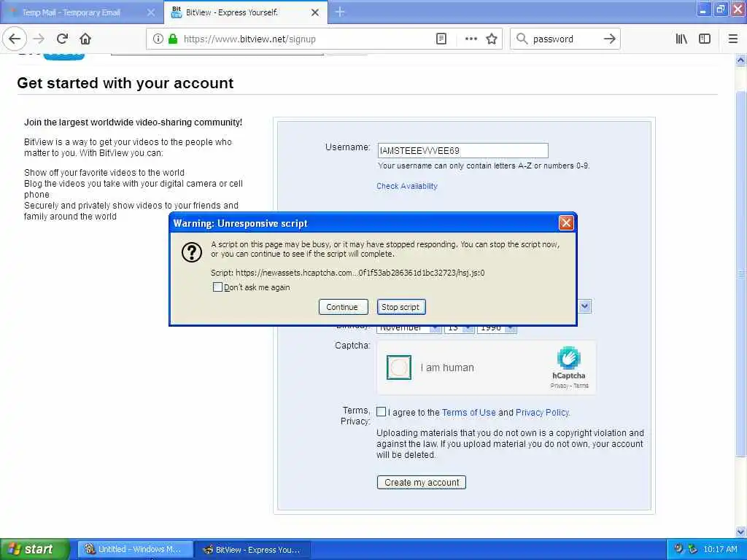Click the forward navigation arrow

[x=39, y=39]
